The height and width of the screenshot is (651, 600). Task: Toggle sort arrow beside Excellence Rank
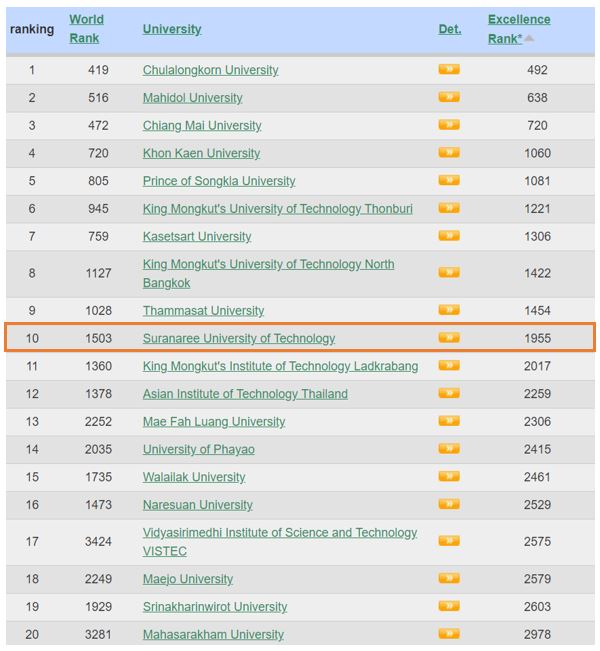pos(529,39)
